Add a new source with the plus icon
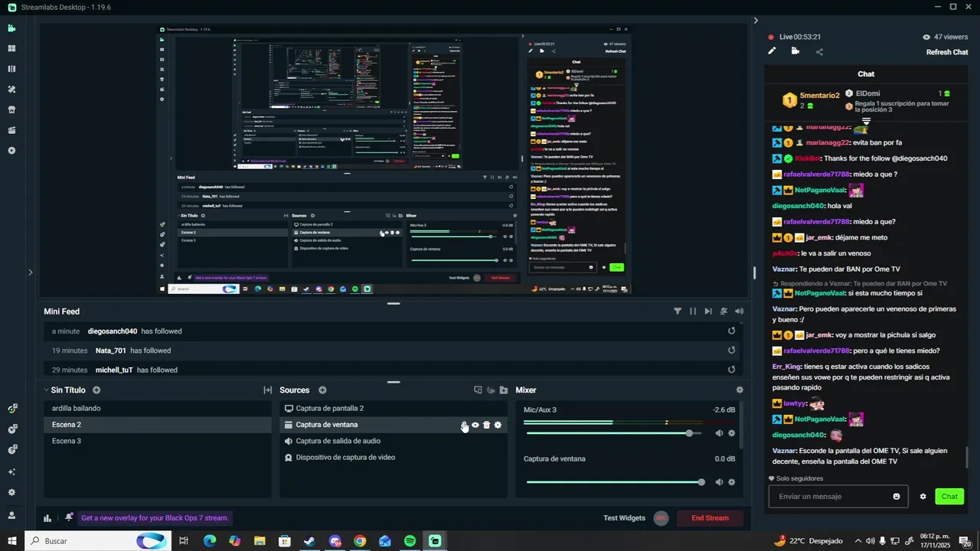Viewport: 980px width, 551px height. tap(322, 390)
